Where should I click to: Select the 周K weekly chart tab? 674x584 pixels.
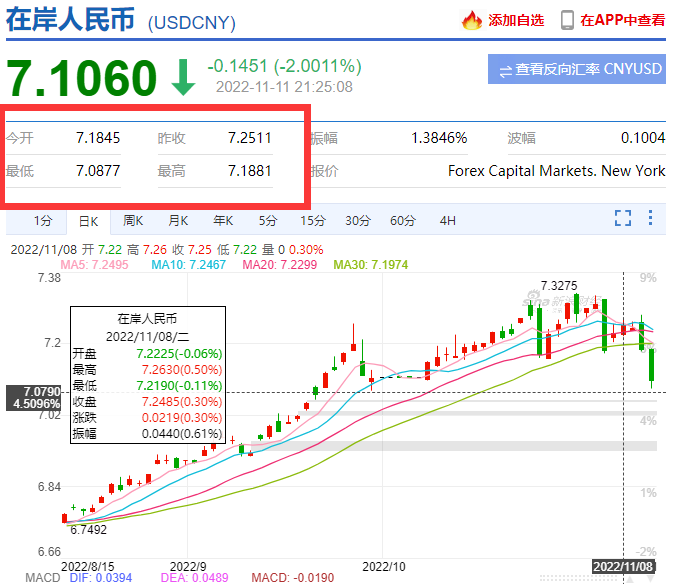pos(133,220)
